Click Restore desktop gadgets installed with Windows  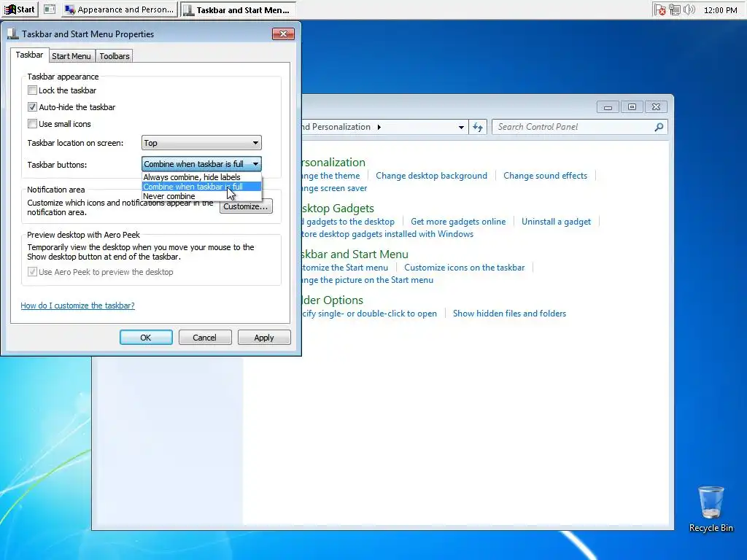pos(388,234)
